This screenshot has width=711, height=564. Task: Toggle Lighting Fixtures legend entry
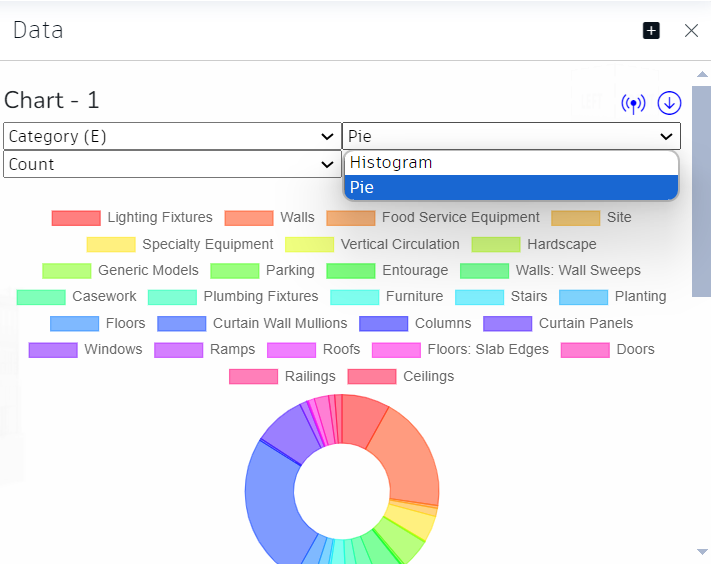coord(159,217)
